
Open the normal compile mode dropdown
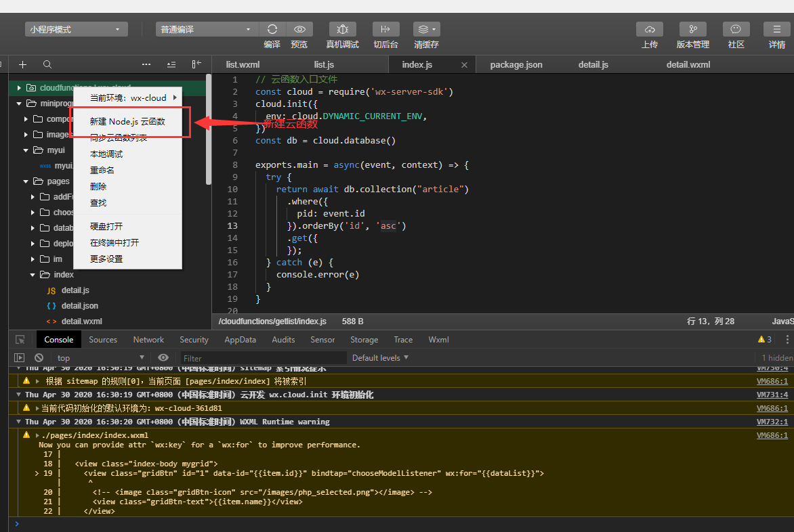click(207, 29)
